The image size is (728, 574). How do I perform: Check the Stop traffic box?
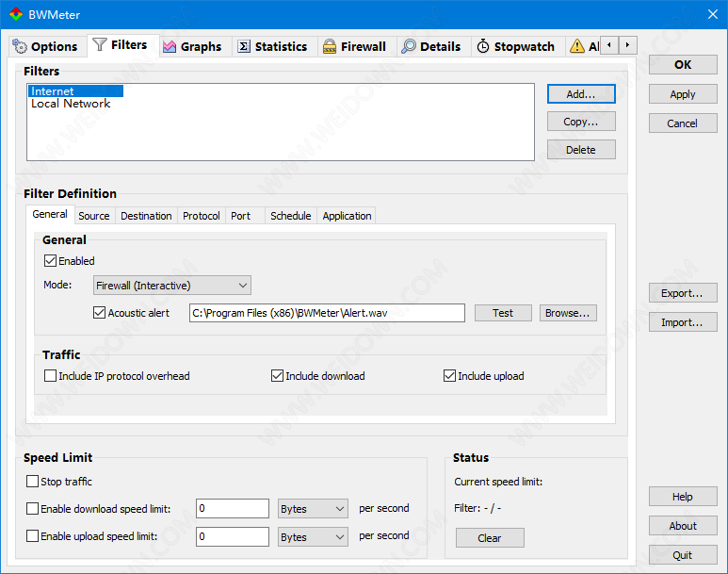tap(33, 481)
